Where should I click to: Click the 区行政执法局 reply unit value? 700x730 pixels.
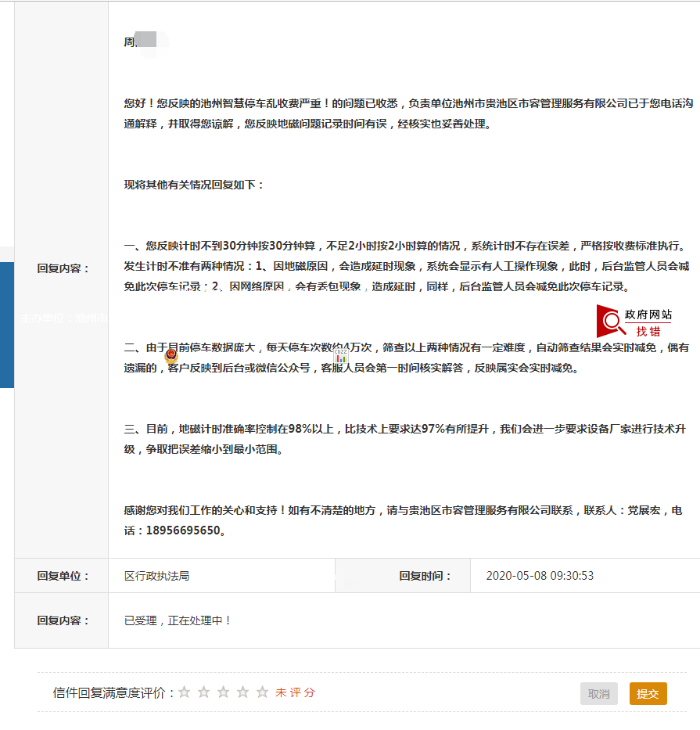point(157,576)
